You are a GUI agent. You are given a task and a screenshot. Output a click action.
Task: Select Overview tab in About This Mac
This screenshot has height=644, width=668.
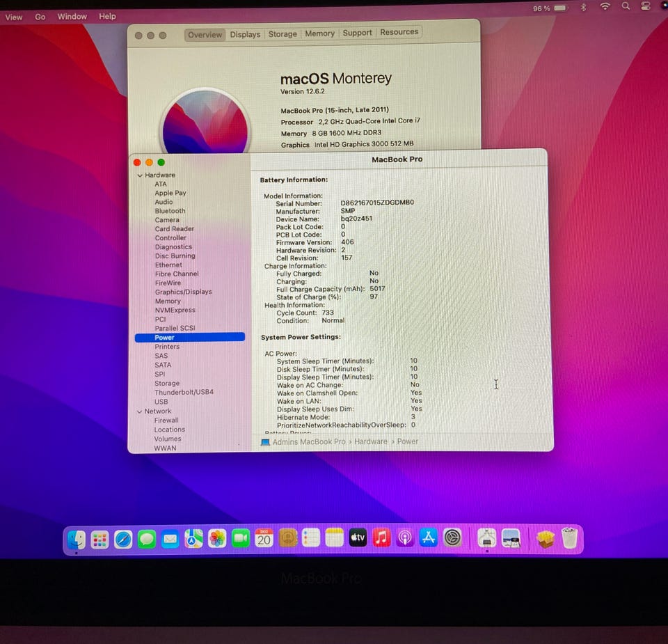click(x=205, y=35)
